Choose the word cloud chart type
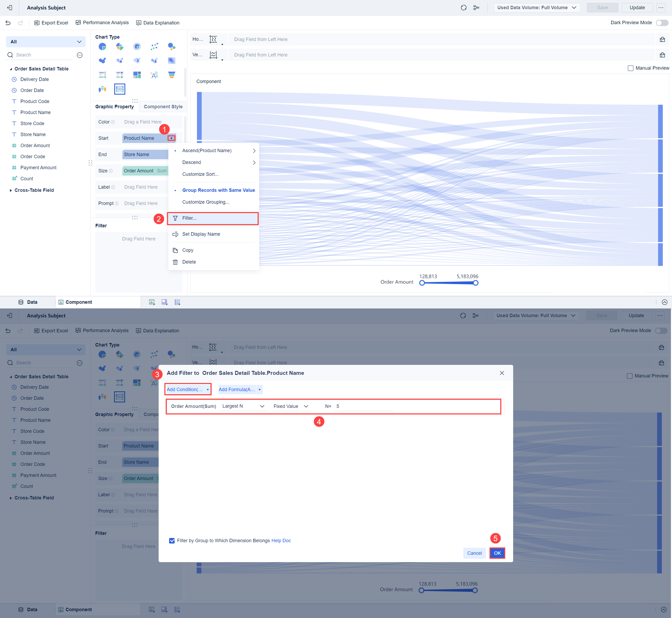The height and width of the screenshot is (618, 672). click(x=154, y=75)
